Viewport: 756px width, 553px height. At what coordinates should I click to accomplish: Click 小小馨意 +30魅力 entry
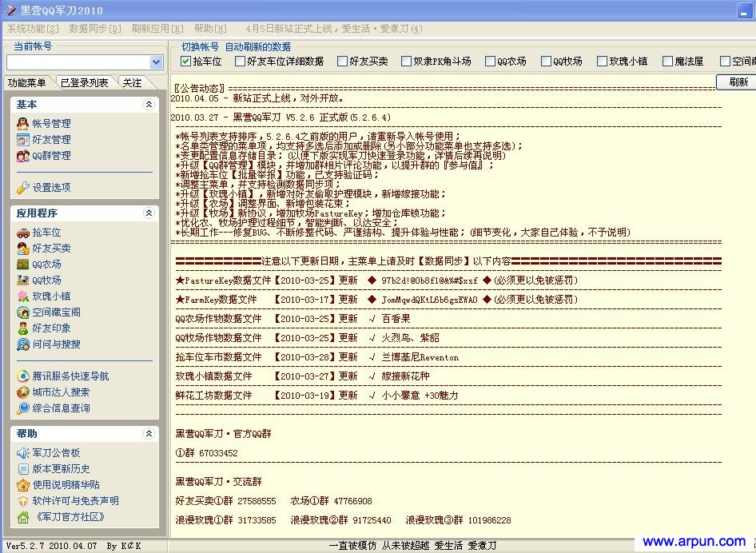pyautogui.click(x=420, y=396)
